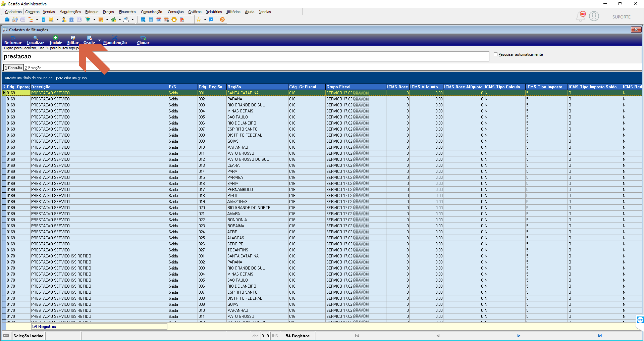Close the Cadastro de Situações window
Image resolution: width=644 pixels, height=341 pixels.
tap(636, 30)
